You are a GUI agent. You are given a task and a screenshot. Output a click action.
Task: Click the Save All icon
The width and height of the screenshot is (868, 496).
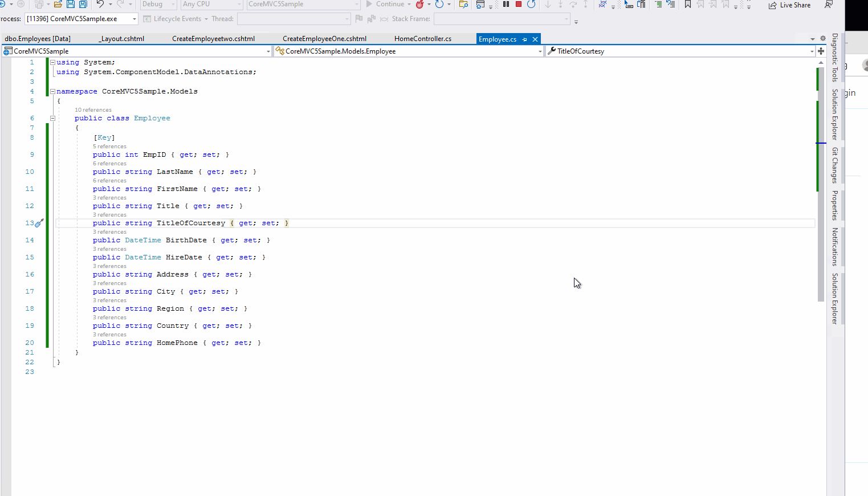tap(83, 4)
